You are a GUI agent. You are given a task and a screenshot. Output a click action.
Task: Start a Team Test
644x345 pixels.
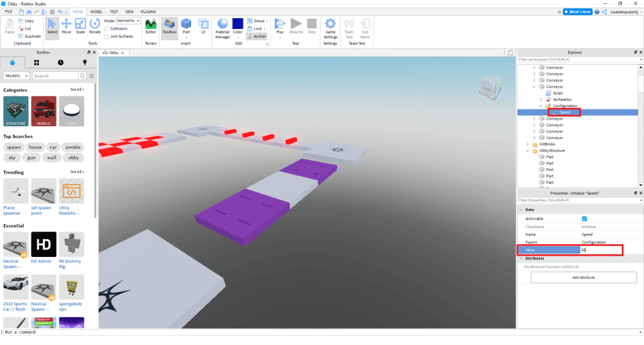tap(349, 29)
